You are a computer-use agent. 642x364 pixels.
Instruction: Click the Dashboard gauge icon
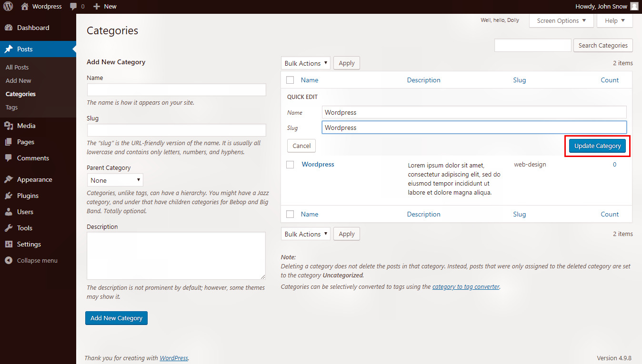pyautogui.click(x=9, y=28)
